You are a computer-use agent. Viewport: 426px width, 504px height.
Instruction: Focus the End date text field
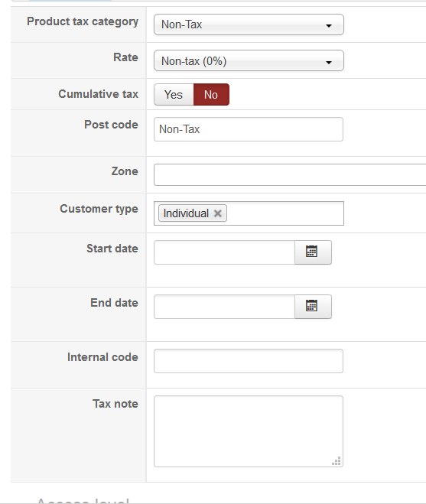[224, 307]
